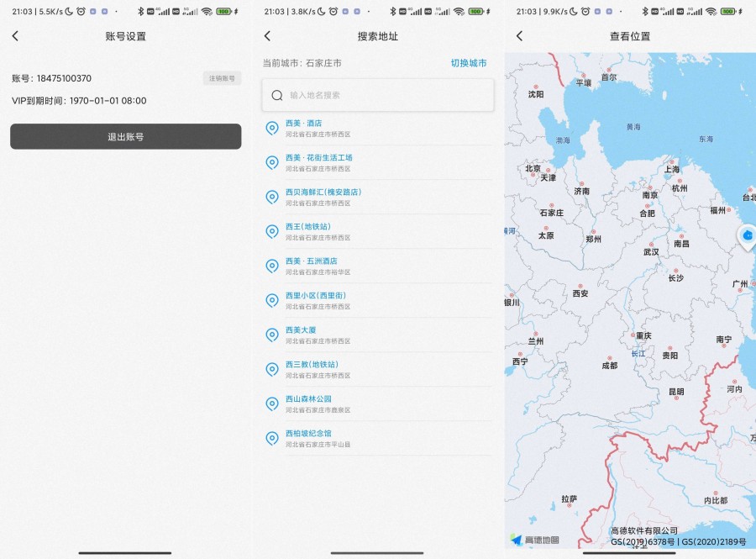The height and width of the screenshot is (559, 756).
Task: Tap the 注销账号 button
Action: pos(224,78)
